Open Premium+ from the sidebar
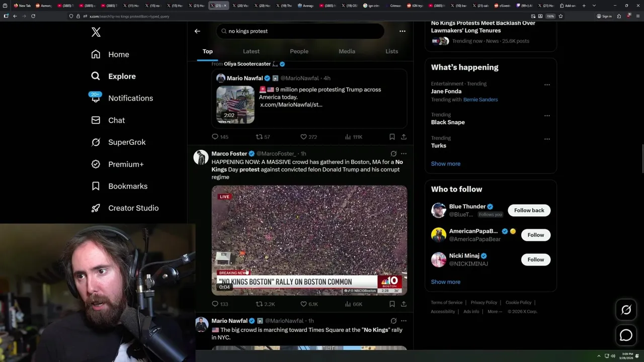 coord(118,164)
